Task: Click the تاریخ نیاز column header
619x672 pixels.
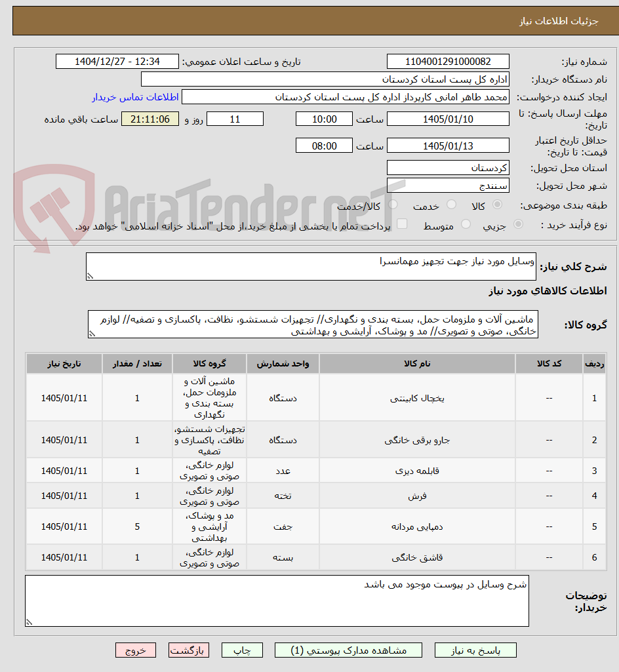Action: click(64, 363)
